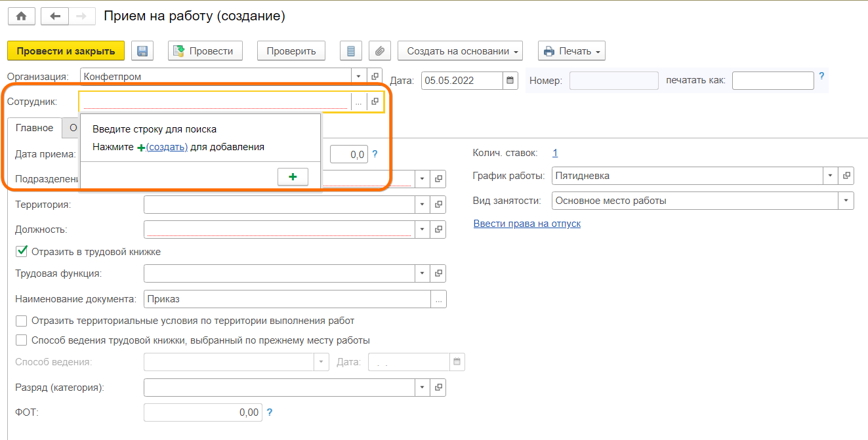The image size is (868, 440).
Task: Expand the График работы dropdown
Action: (x=831, y=176)
